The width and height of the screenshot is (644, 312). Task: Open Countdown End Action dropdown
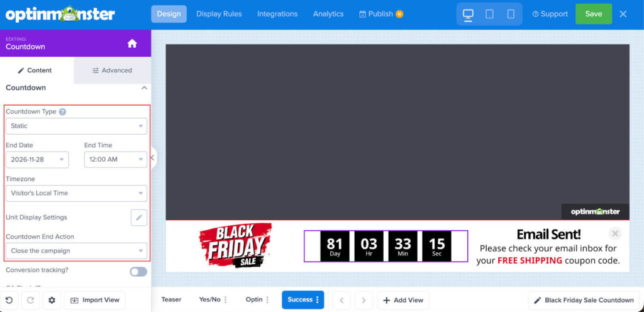[x=76, y=251]
